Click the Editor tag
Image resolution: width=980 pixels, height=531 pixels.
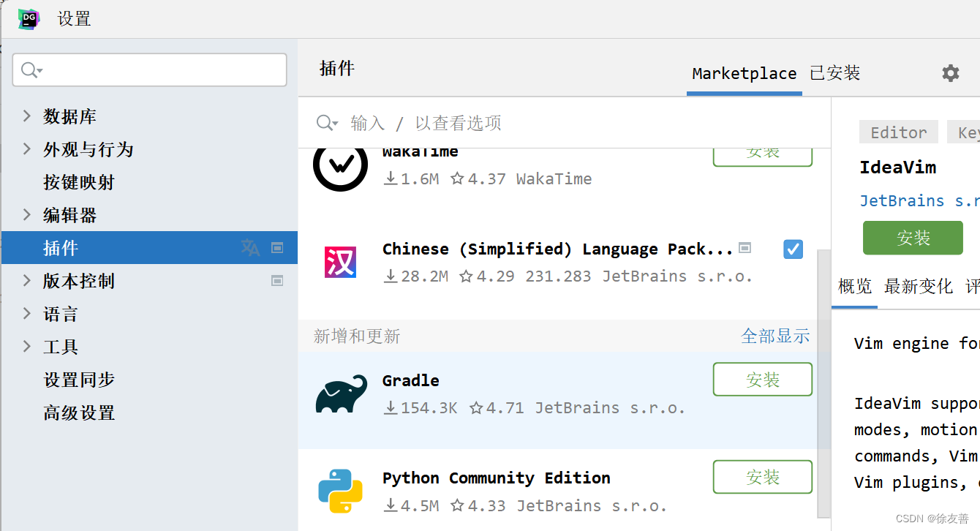tap(899, 132)
